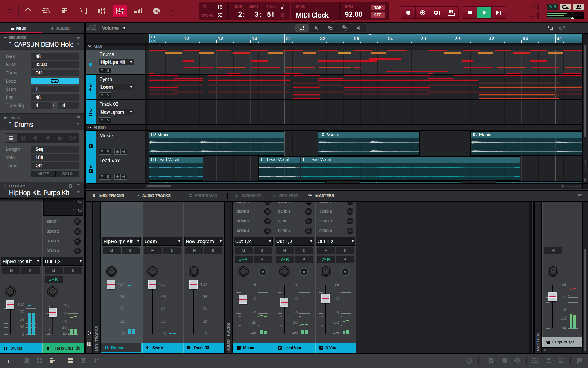Click the SOLO button in the track panel

click(x=67, y=173)
